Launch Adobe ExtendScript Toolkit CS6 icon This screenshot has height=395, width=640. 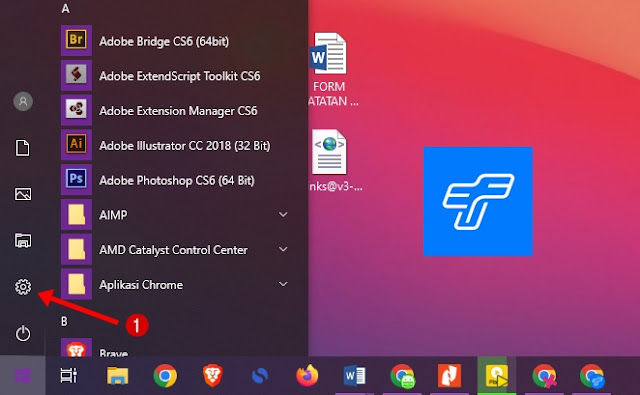click(76, 75)
